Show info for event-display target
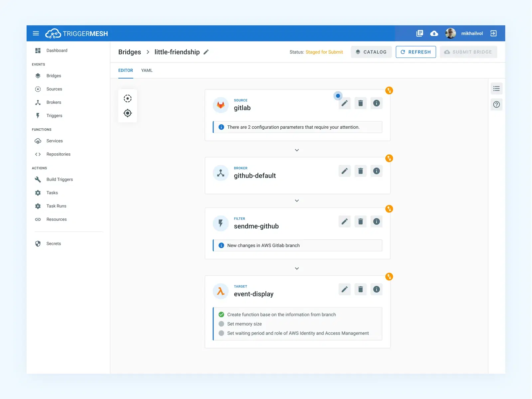The width and height of the screenshot is (532, 399). click(x=376, y=289)
